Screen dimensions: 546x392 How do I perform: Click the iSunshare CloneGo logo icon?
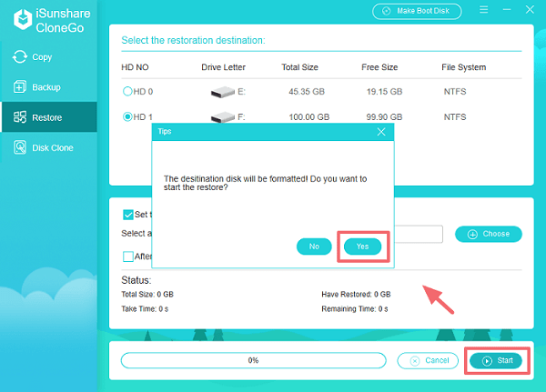[x=23, y=19]
